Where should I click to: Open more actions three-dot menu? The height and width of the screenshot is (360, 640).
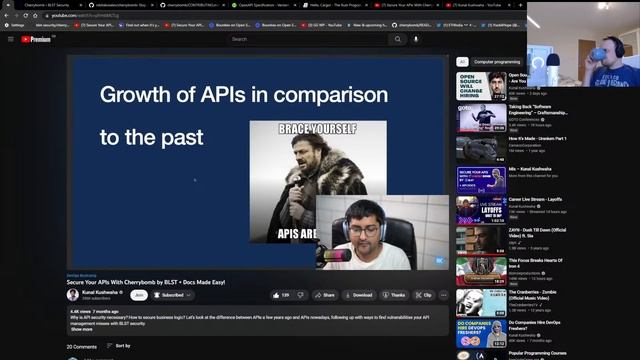point(444,295)
